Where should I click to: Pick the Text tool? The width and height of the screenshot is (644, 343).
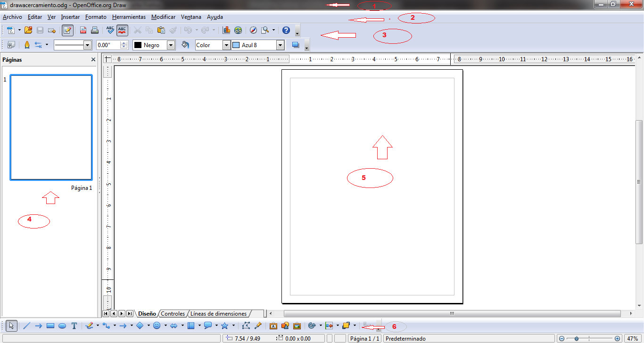pos(74,325)
